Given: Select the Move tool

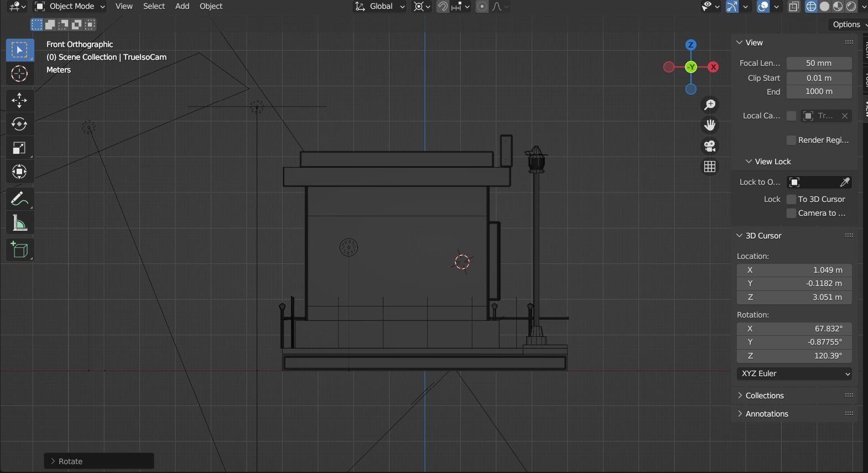Looking at the screenshot, I should pyautogui.click(x=19, y=100).
